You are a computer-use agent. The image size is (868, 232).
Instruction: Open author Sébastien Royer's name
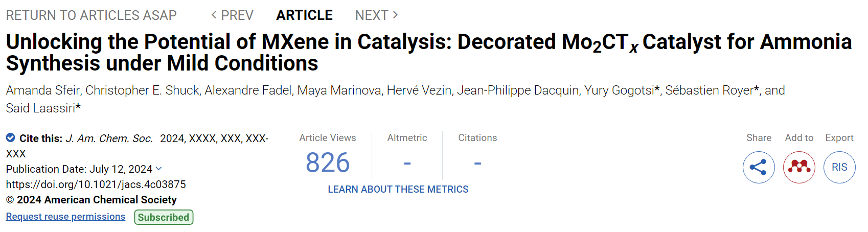[710, 90]
